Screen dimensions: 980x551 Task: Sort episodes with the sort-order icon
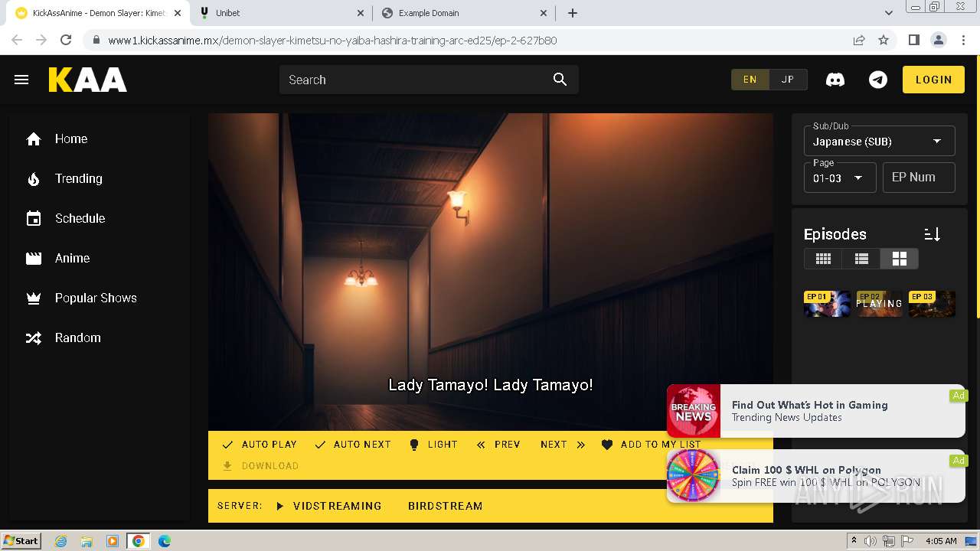pyautogui.click(x=932, y=234)
